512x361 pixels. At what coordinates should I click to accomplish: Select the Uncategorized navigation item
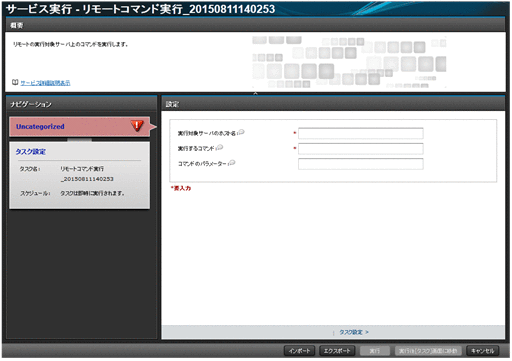click(79, 127)
